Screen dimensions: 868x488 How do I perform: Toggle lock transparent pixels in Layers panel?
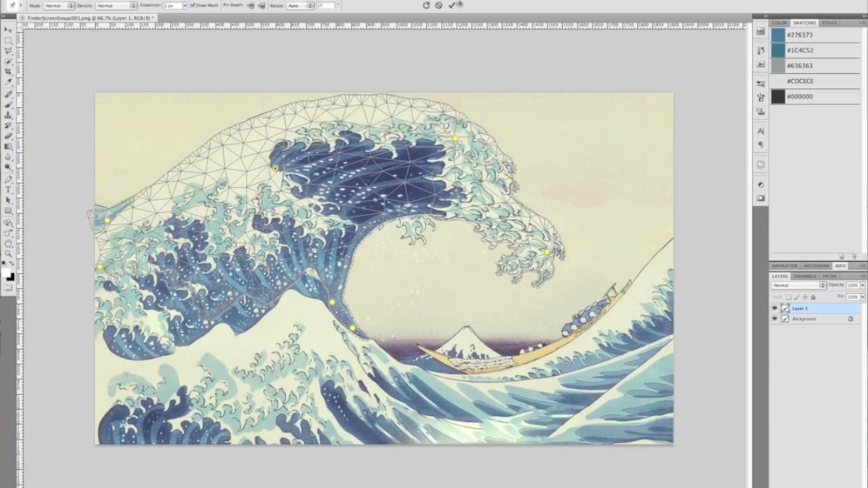click(789, 297)
